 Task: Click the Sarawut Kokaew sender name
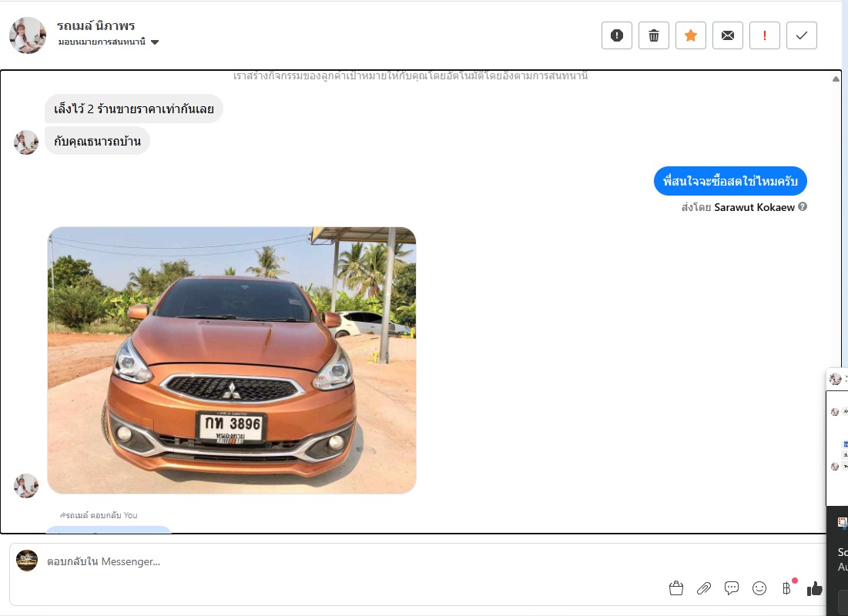coord(754,207)
